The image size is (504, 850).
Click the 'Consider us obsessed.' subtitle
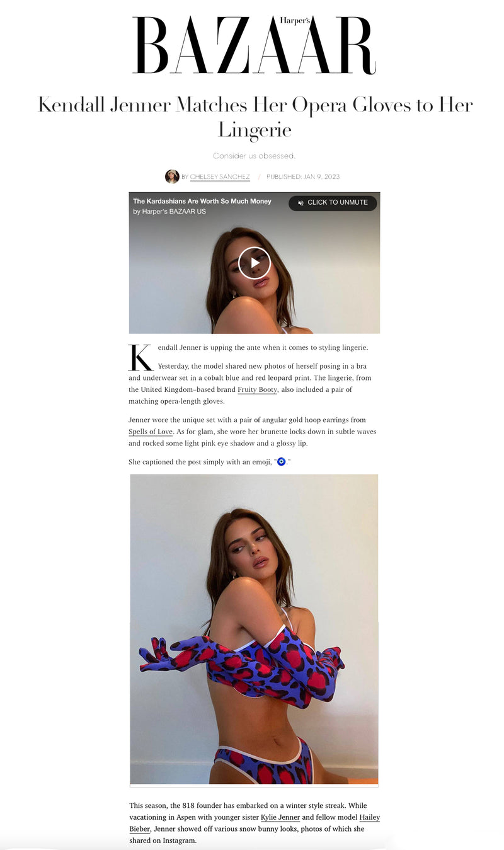[x=254, y=156]
